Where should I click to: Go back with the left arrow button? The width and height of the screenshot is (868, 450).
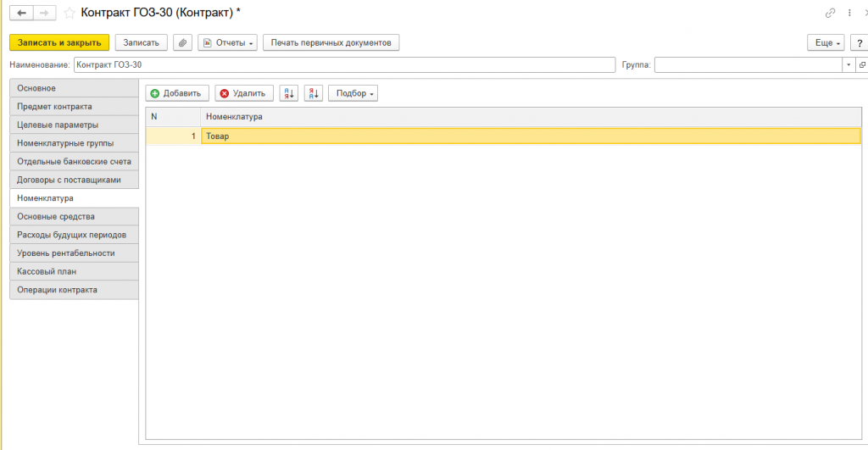click(x=21, y=13)
